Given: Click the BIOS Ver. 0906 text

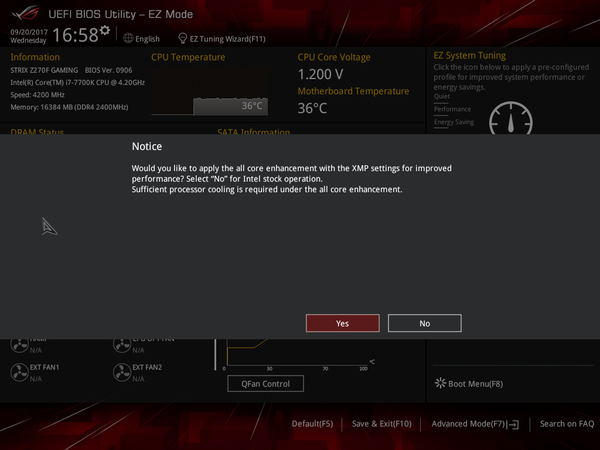Looking at the screenshot, I should (108, 70).
